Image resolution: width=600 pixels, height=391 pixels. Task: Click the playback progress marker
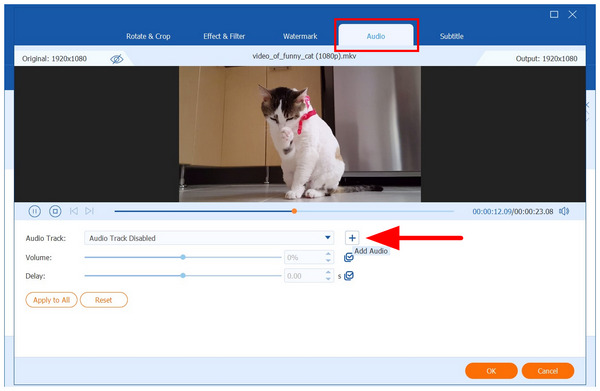[294, 211]
